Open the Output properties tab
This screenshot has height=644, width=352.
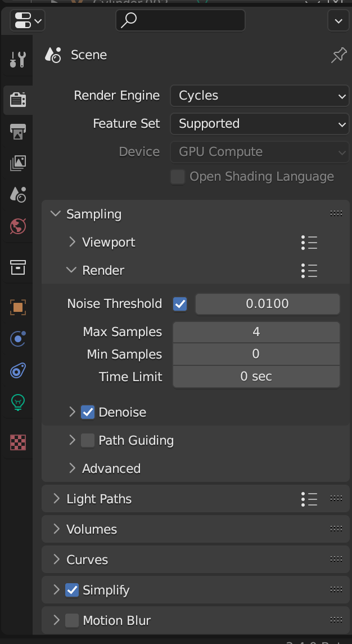click(17, 131)
